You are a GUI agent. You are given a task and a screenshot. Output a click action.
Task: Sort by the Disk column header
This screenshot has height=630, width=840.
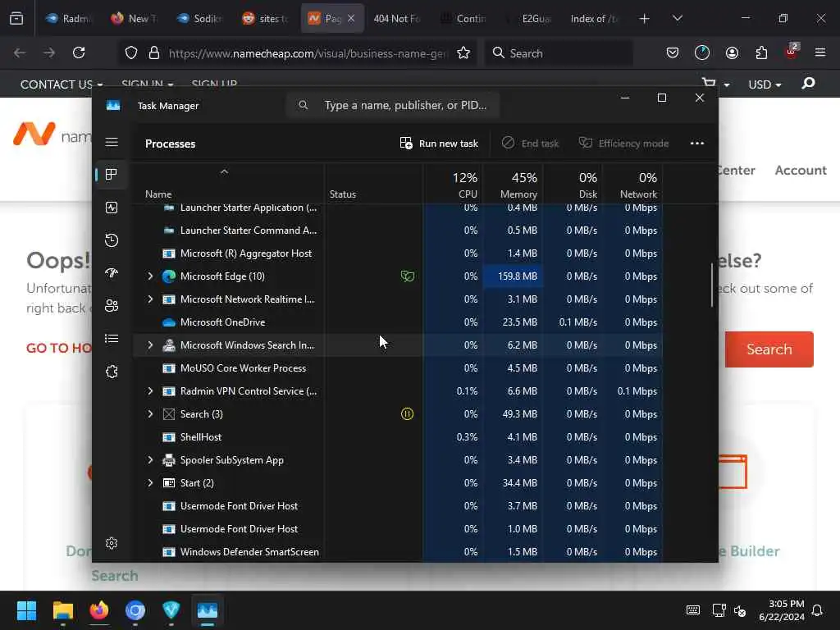573,185
